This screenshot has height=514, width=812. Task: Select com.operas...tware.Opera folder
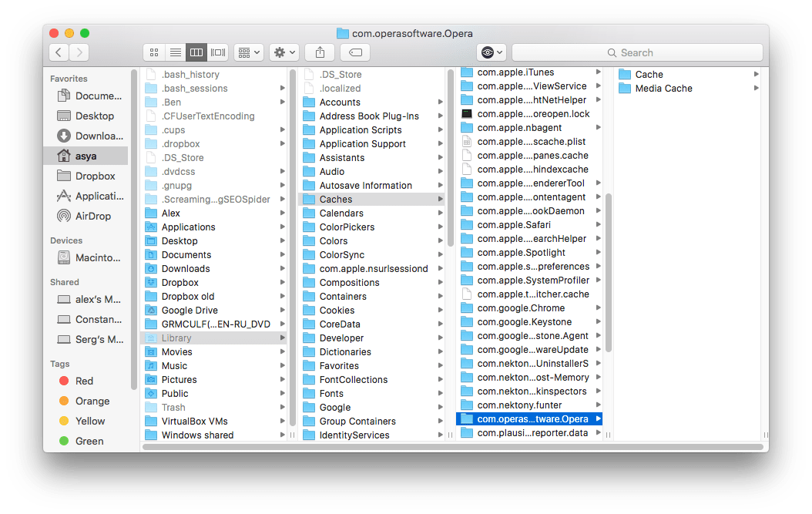coord(529,419)
